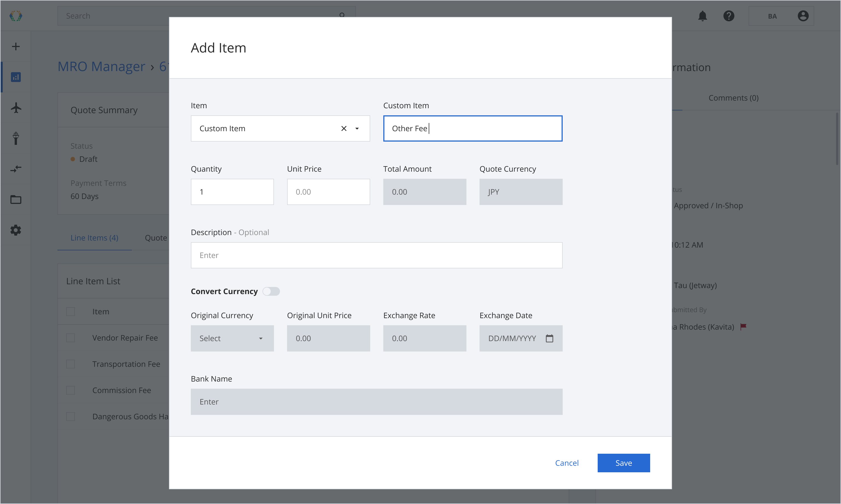Screen dimensions: 841x504
Task: Check the header Item select-all checkbox
Action: (x=70, y=311)
